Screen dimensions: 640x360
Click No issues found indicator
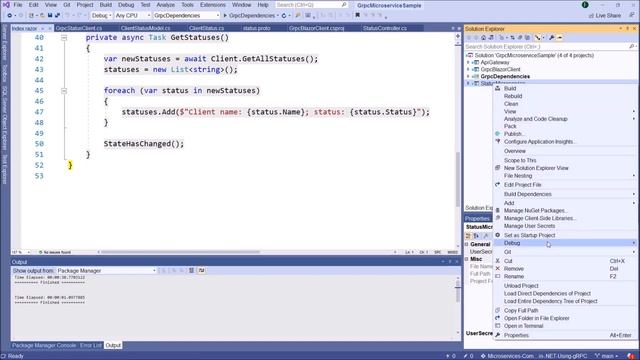click(55, 252)
